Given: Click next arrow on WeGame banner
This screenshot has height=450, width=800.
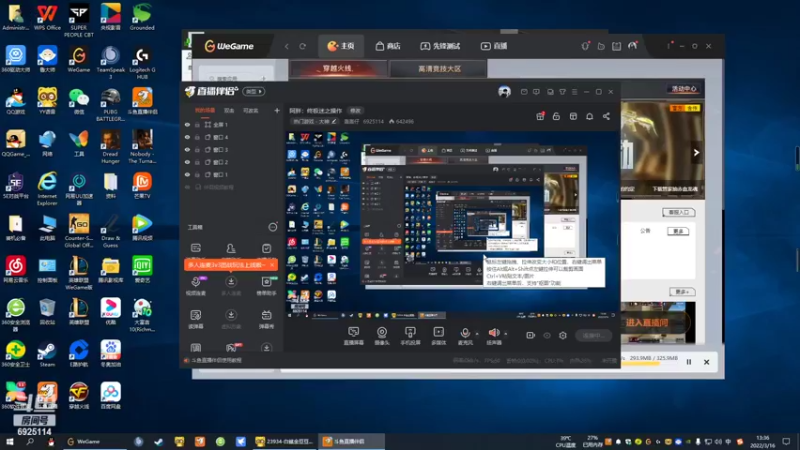Looking at the screenshot, I should tap(696, 153).
